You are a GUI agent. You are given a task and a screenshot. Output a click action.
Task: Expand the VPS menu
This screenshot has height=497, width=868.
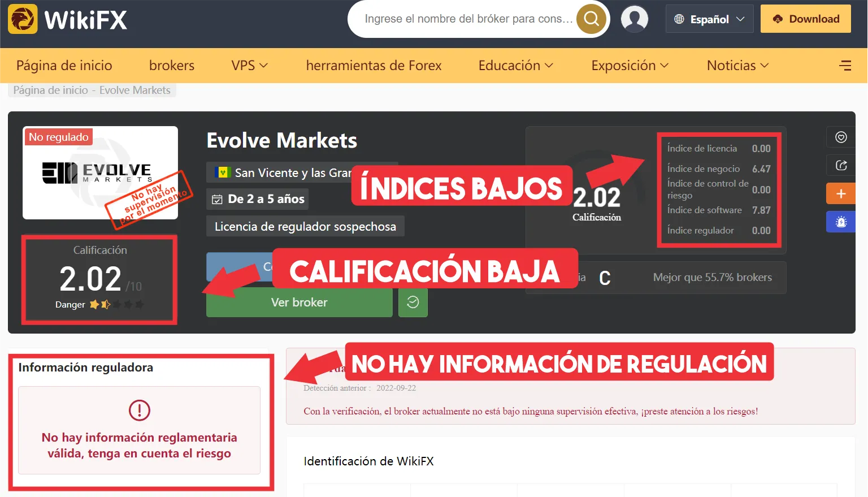coord(249,66)
